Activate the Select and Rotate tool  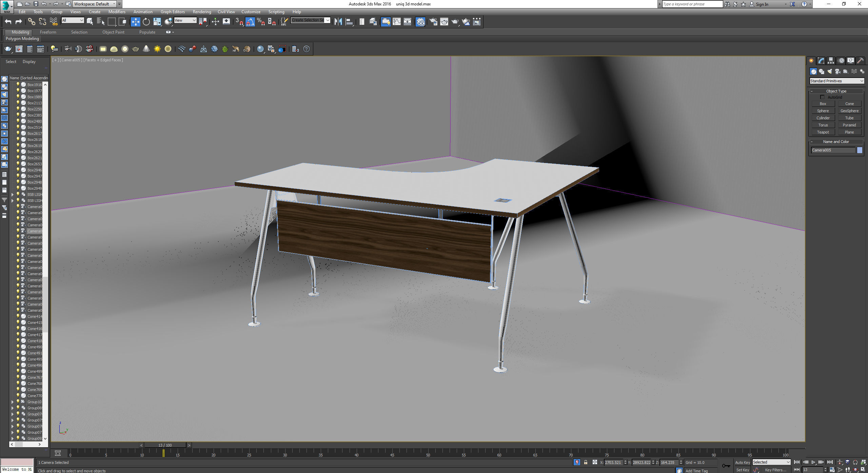146,22
